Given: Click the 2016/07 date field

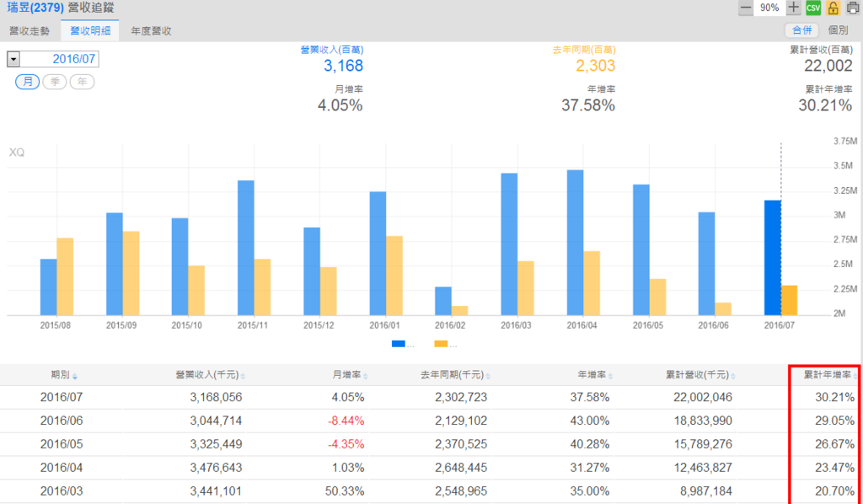Looking at the screenshot, I should tap(60, 59).
